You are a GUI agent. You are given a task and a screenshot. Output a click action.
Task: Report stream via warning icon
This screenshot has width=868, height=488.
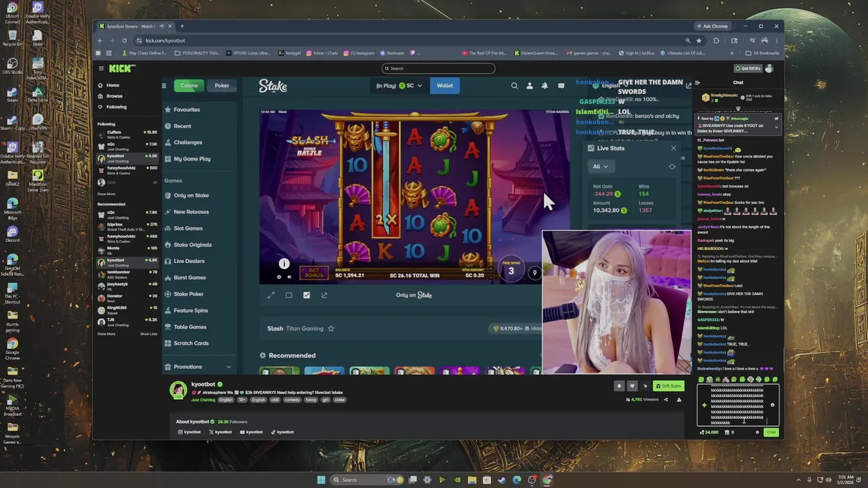click(x=679, y=400)
